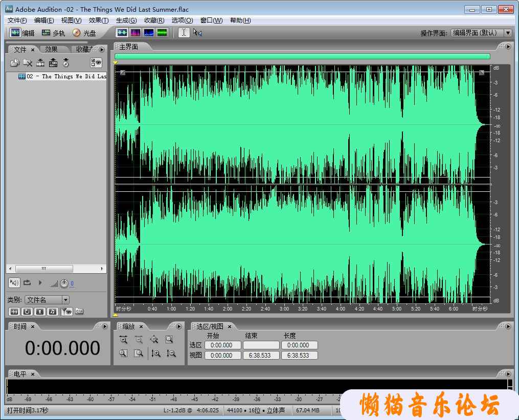This screenshot has height=420, width=519.
Task: Open the 文件(F) menu
Action: point(17,20)
